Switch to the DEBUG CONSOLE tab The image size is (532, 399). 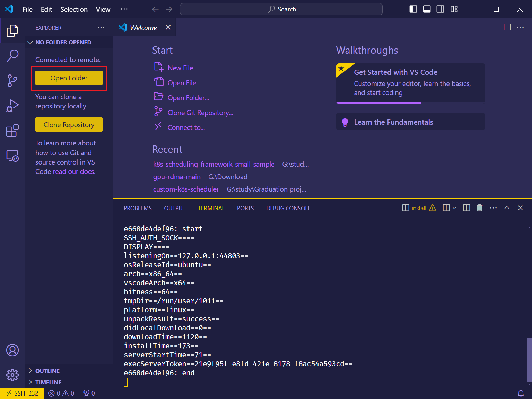click(x=288, y=208)
